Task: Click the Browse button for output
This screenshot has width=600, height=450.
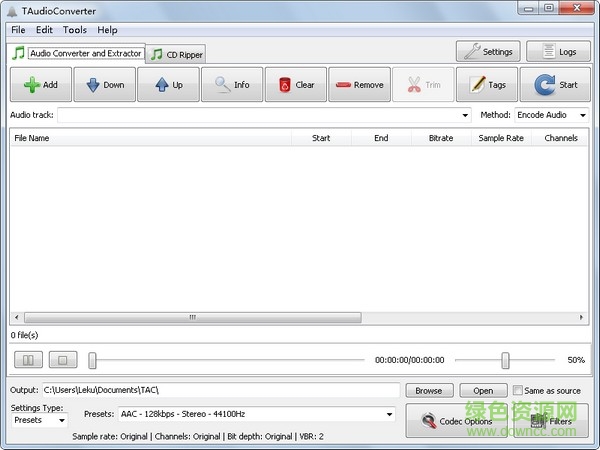Action: click(429, 391)
